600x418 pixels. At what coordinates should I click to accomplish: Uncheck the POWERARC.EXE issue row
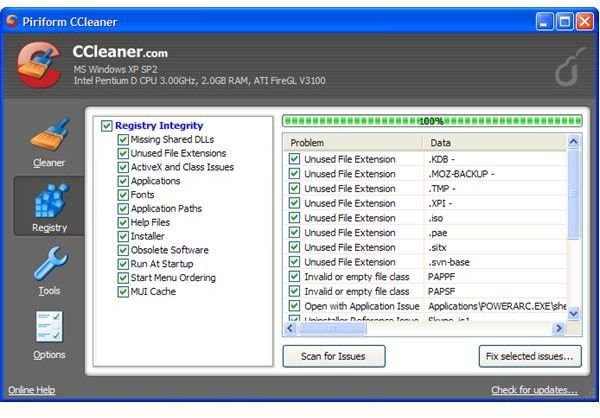point(294,306)
